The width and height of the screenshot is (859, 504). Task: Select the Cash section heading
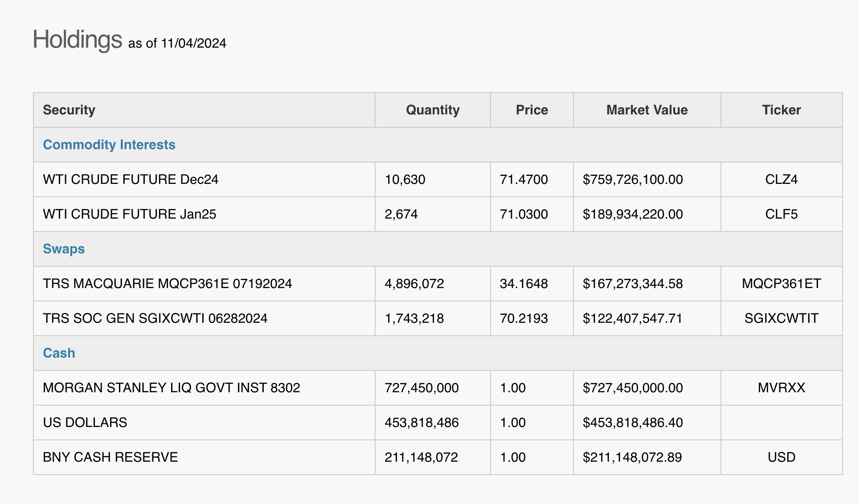(59, 353)
